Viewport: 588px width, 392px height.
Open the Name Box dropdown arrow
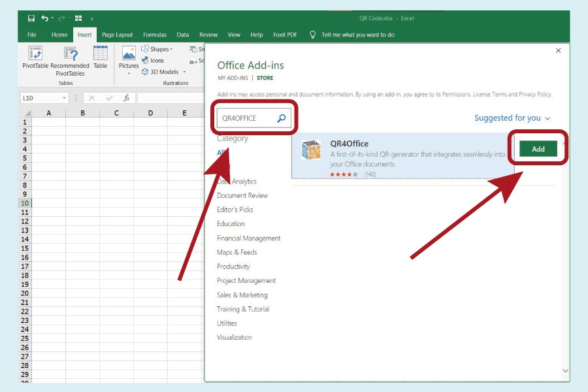tap(64, 98)
